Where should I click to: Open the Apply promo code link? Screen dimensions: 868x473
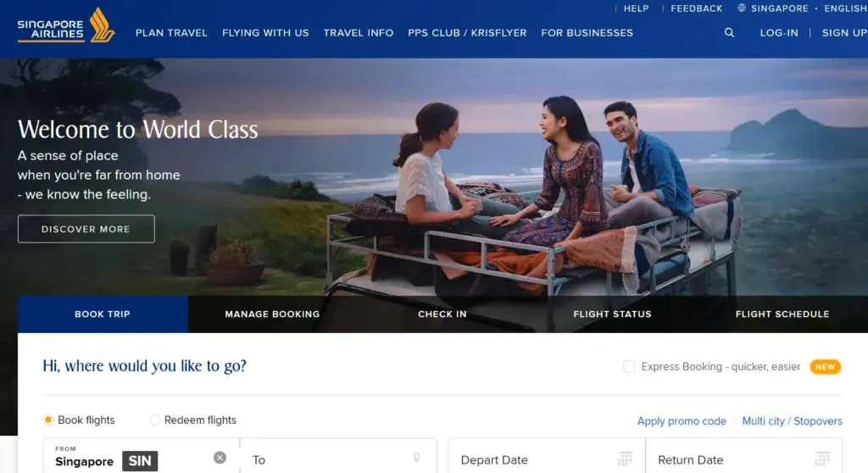tap(682, 421)
